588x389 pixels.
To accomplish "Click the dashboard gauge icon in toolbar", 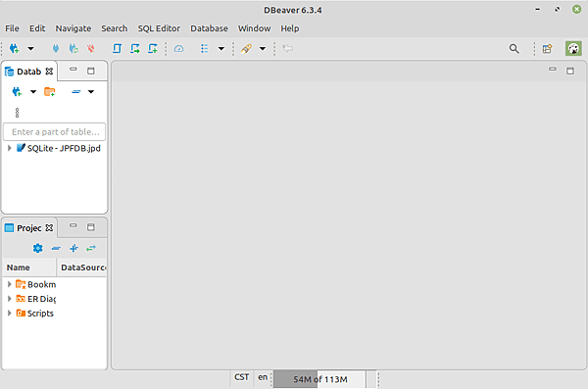I will click(x=179, y=48).
